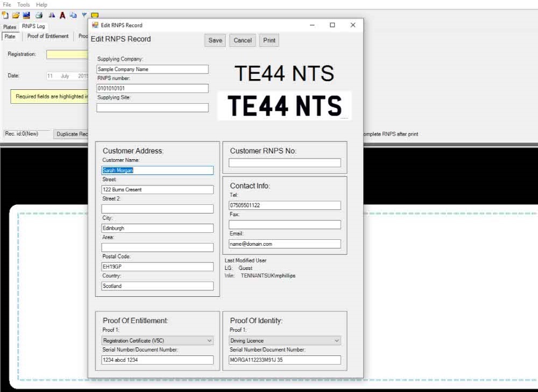Screen dimensions: 538x392
Task: Click the Print button in the dialog
Action: (x=270, y=40)
